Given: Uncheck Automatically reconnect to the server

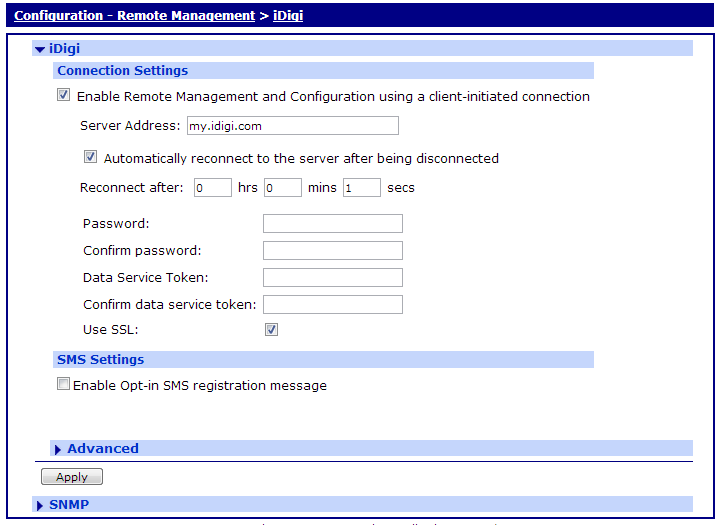Looking at the screenshot, I should 91,157.
